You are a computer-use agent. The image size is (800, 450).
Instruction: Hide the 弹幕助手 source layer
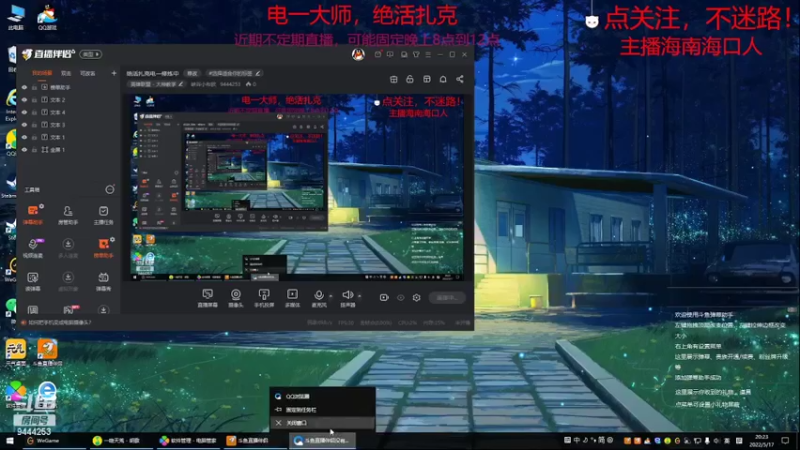tap(24, 87)
